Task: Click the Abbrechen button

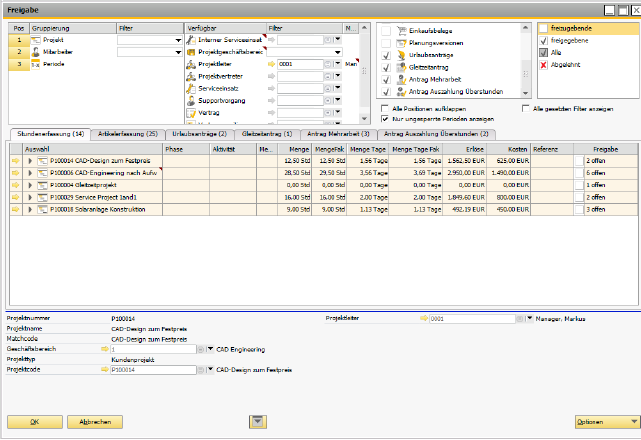Action: tap(95, 422)
